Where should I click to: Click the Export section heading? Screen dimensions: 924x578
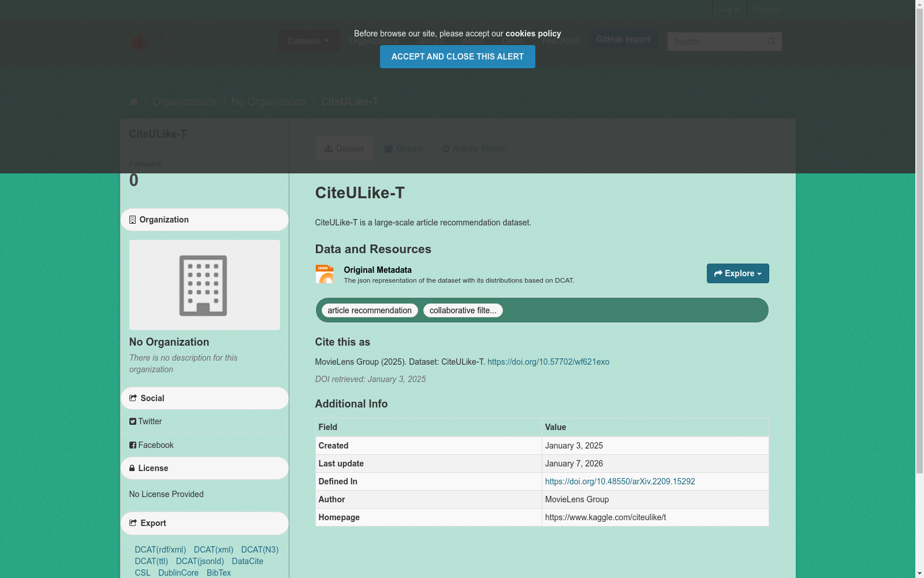coord(204,523)
